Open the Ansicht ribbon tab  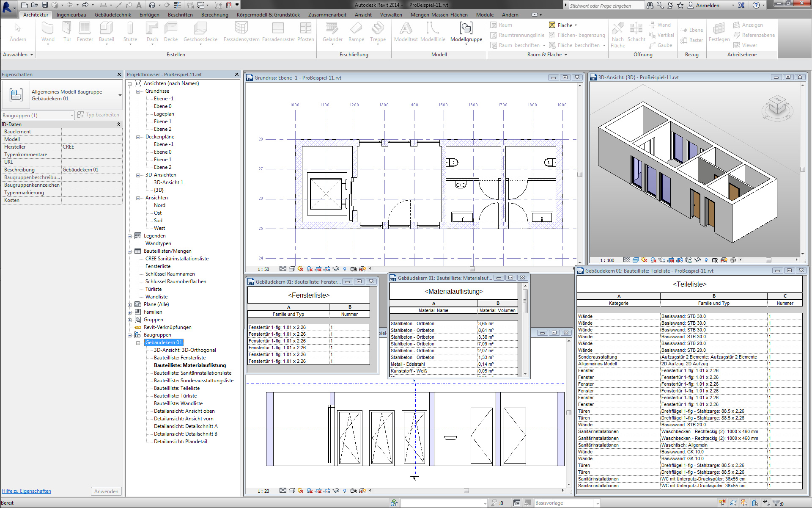click(x=363, y=14)
